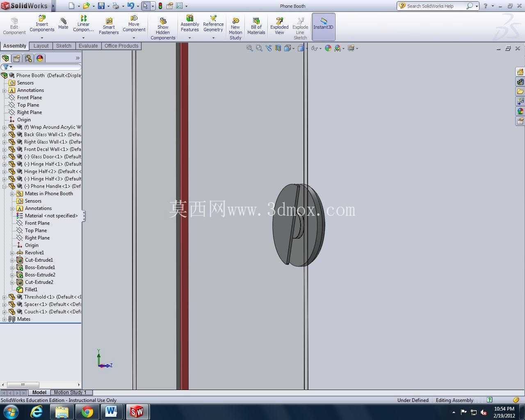The image size is (525, 420).
Task: Choose Linear Component Pattern tool
Action: tap(83, 24)
